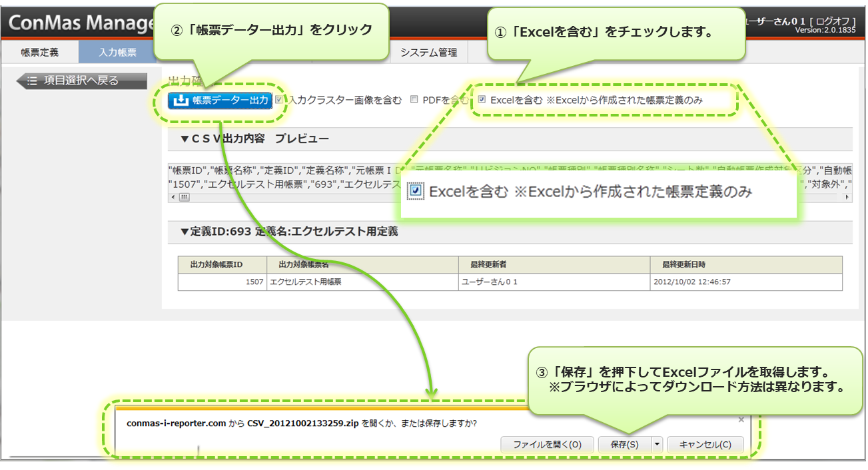The width and height of the screenshot is (868, 470).
Task: Click the 帳票データー出力 download button
Action: tap(220, 101)
